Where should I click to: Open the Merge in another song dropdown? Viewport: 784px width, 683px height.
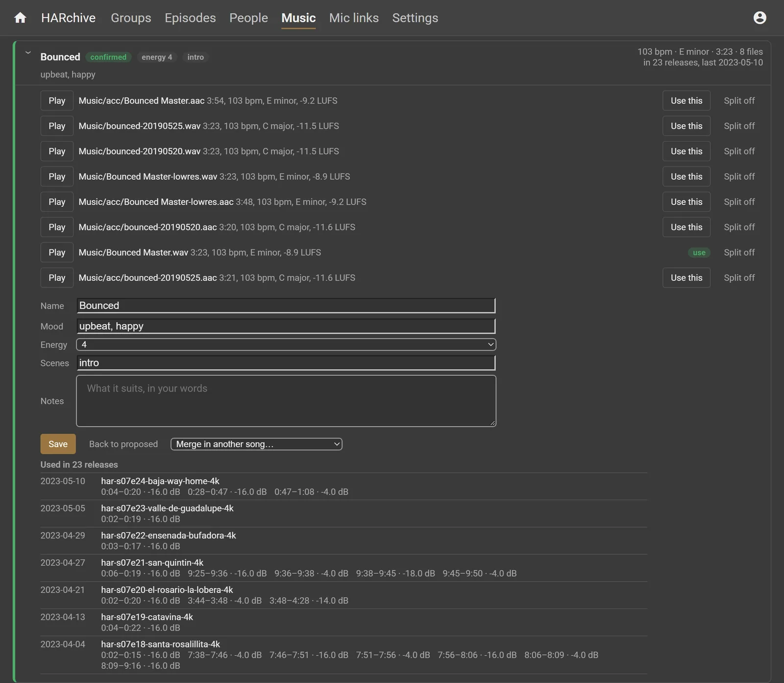pyautogui.click(x=256, y=444)
